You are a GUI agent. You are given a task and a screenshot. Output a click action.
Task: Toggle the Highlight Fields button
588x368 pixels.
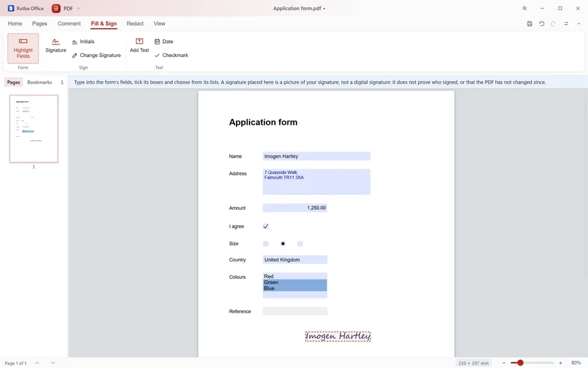[23, 48]
